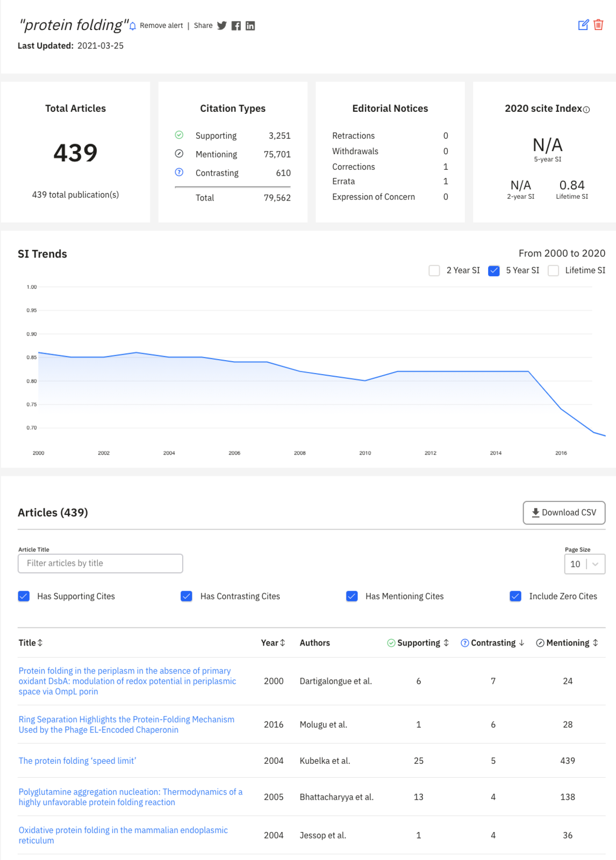
Task: Open 'The protein folding speed limit' article
Action: [77, 761]
